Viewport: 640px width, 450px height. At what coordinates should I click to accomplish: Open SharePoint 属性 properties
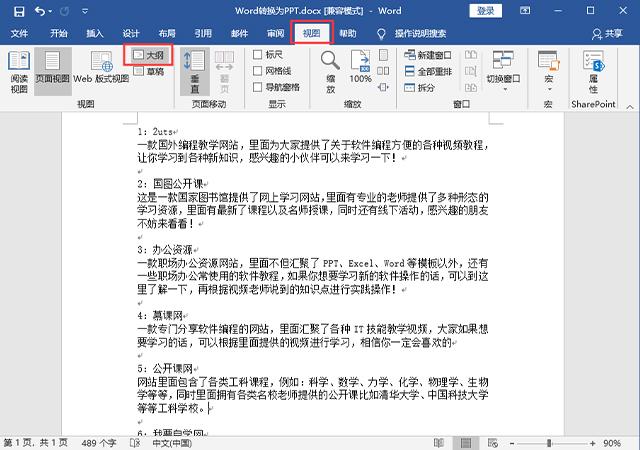tap(593, 72)
